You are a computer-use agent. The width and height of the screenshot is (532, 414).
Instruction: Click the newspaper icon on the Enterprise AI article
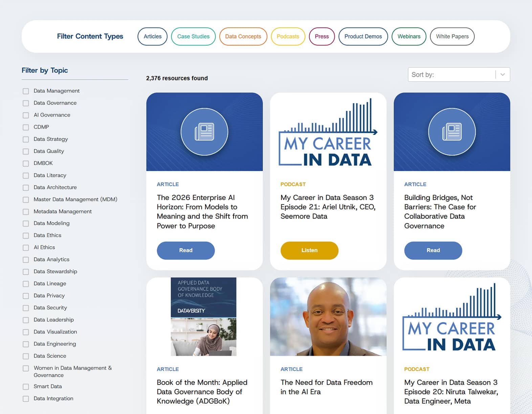click(x=204, y=132)
